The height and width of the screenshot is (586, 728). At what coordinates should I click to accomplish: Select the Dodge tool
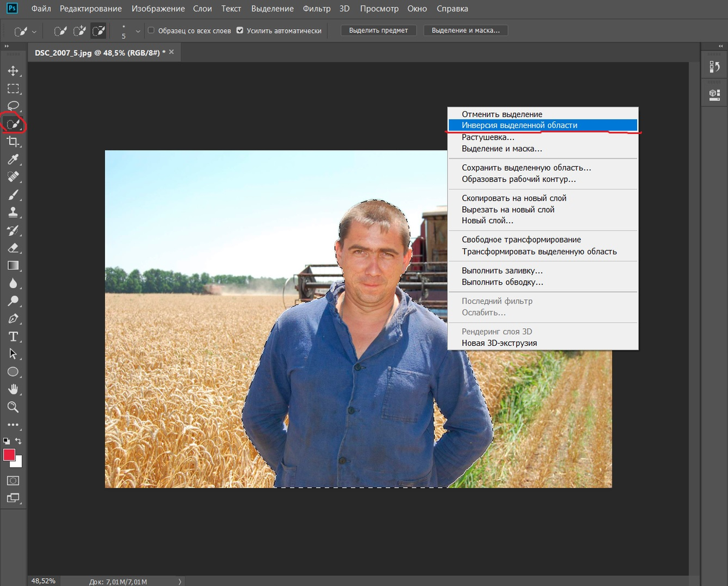click(13, 301)
